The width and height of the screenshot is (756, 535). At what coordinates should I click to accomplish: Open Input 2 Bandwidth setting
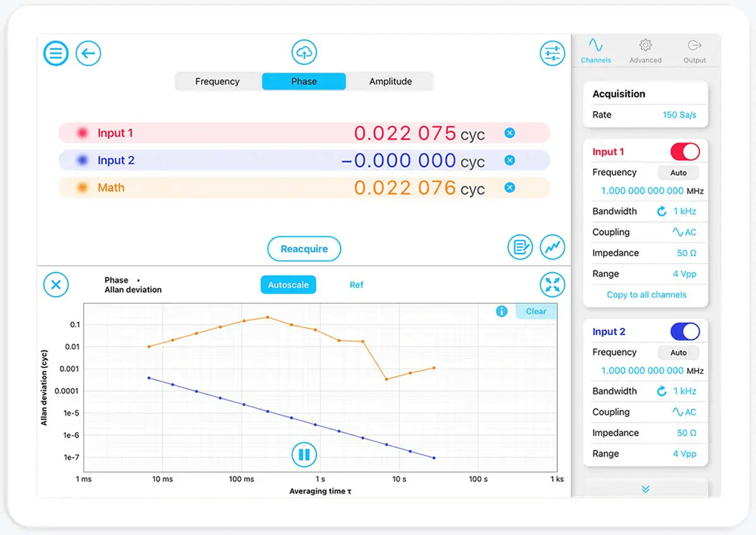[680, 391]
